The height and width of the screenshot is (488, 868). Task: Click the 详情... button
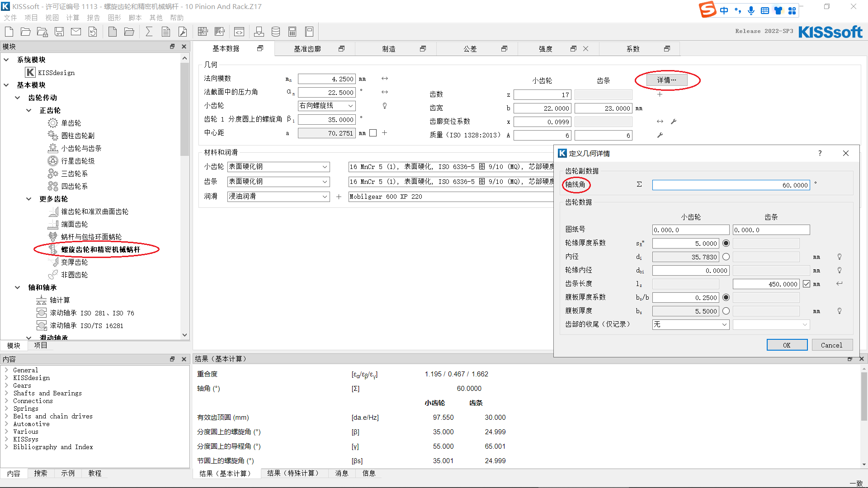pyautogui.click(x=667, y=80)
